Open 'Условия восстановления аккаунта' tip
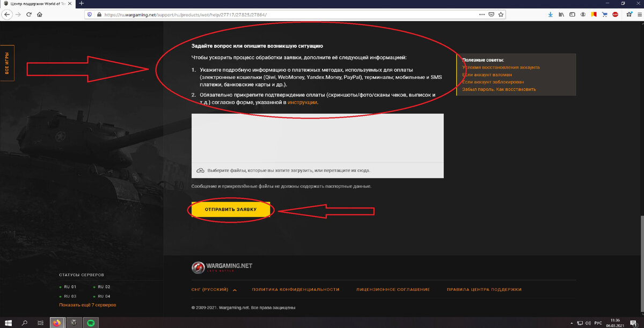 (x=501, y=68)
